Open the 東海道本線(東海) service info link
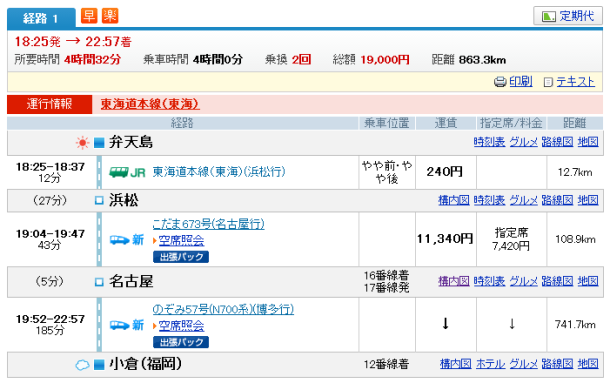The width and height of the screenshot is (610, 383). pyautogui.click(x=150, y=104)
